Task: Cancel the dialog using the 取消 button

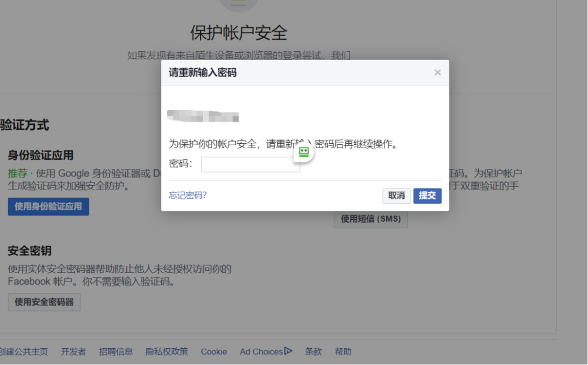Action: 396,196
